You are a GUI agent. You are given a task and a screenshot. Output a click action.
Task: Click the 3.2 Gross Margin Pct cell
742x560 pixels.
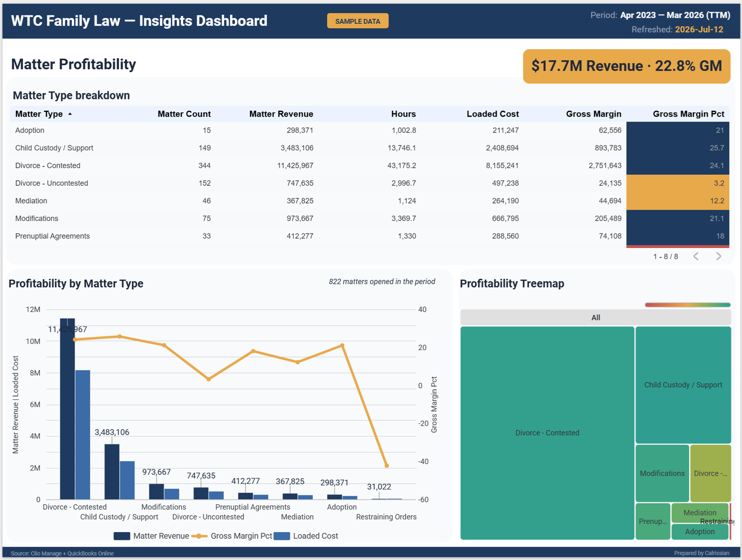pyautogui.click(x=678, y=183)
